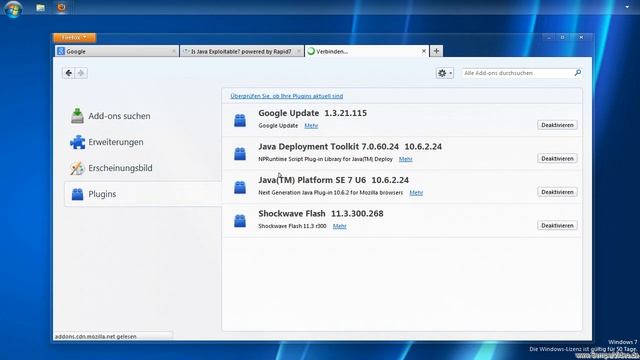640x360 pixels.
Task: Select the Plugins category
Action: (x=143, y=194)
